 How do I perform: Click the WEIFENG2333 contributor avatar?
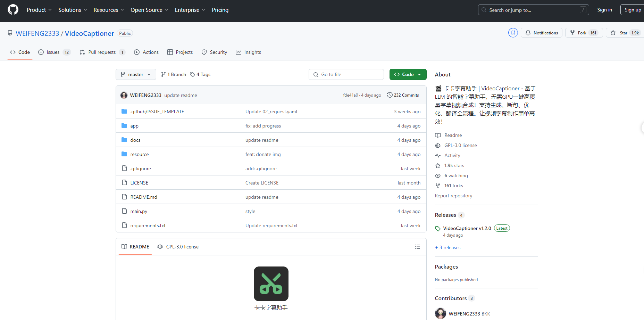click(x=440, y=313)
